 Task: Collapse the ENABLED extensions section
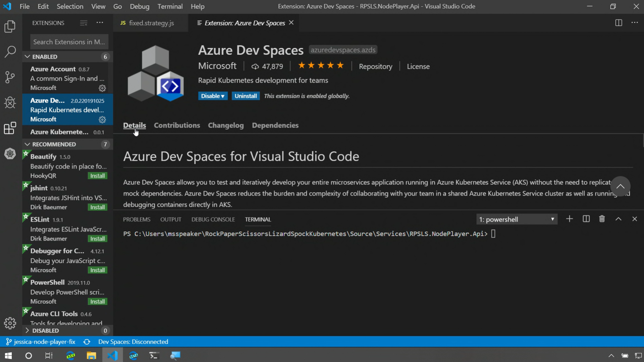[x=27, y=57]
